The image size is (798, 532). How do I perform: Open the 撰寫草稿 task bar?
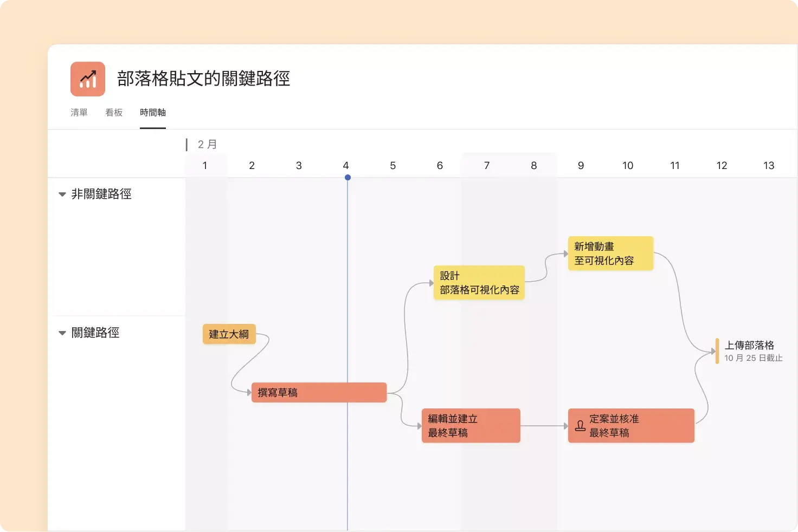[319, 392]
